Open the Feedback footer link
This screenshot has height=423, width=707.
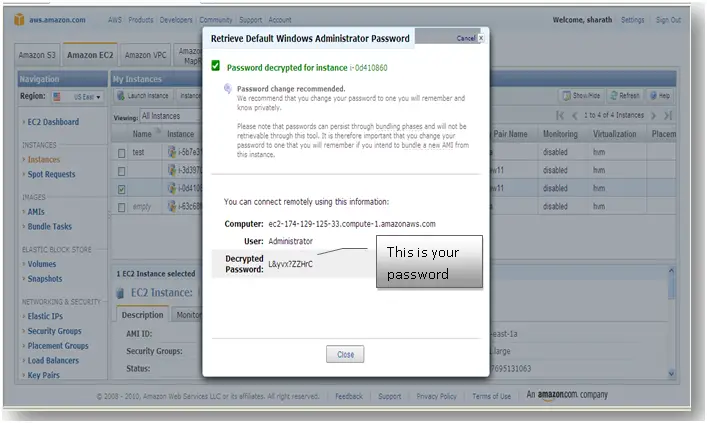pyautogui.click(x=349, y=396)
